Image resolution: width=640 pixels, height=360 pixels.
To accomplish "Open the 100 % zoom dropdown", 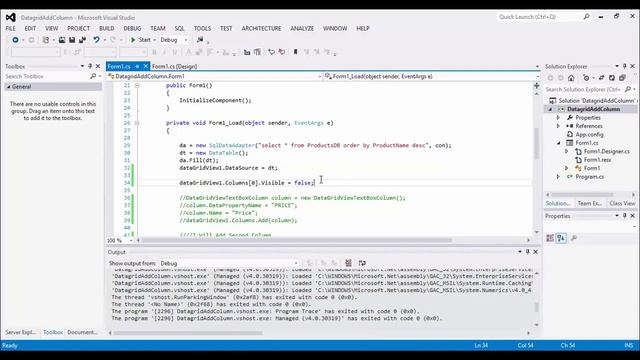I will (131, 241).
